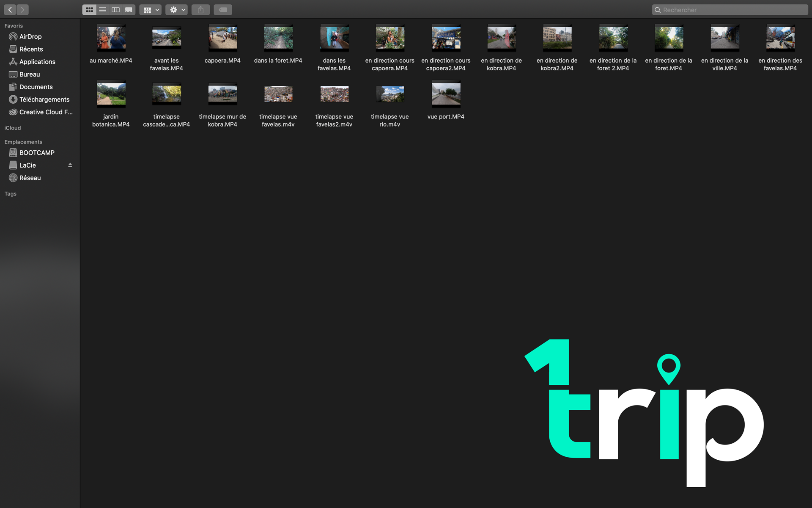The height and width of the screenshot is (508, 812).
Task: Switch to icon view mode
Action: click(89, 10)
